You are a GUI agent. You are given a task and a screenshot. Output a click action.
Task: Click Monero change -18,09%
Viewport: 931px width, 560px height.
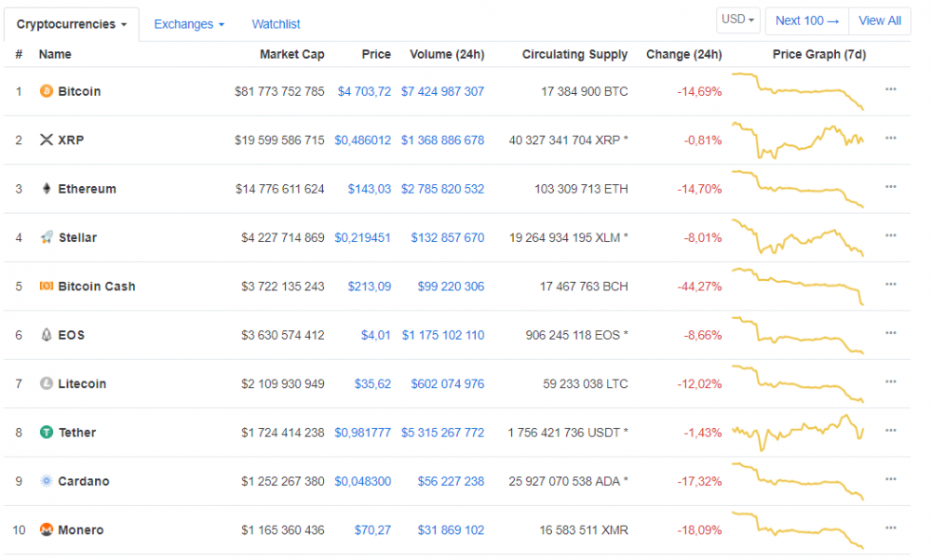coord(699,529)
